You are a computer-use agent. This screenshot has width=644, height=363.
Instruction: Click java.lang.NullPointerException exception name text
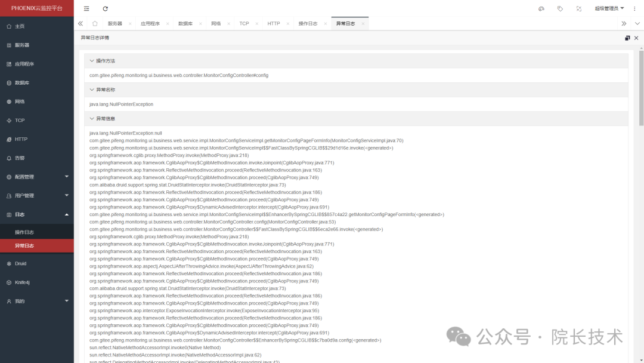(121, 104)
